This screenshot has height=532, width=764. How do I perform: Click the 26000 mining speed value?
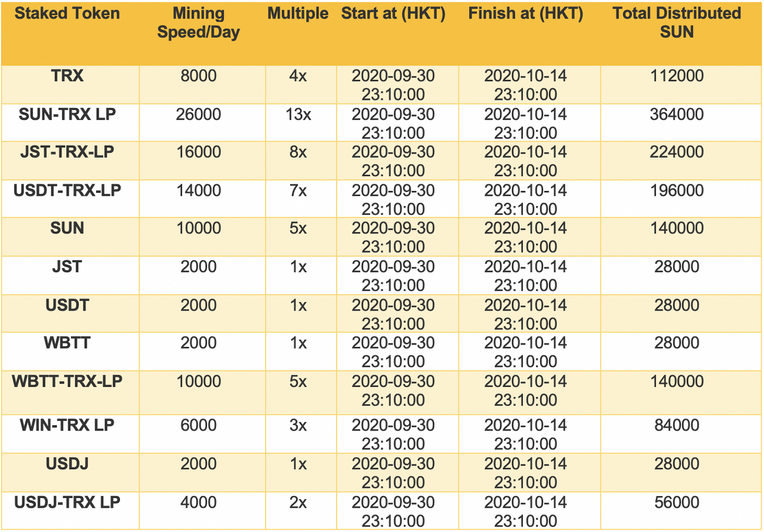(x=198, y=114)
